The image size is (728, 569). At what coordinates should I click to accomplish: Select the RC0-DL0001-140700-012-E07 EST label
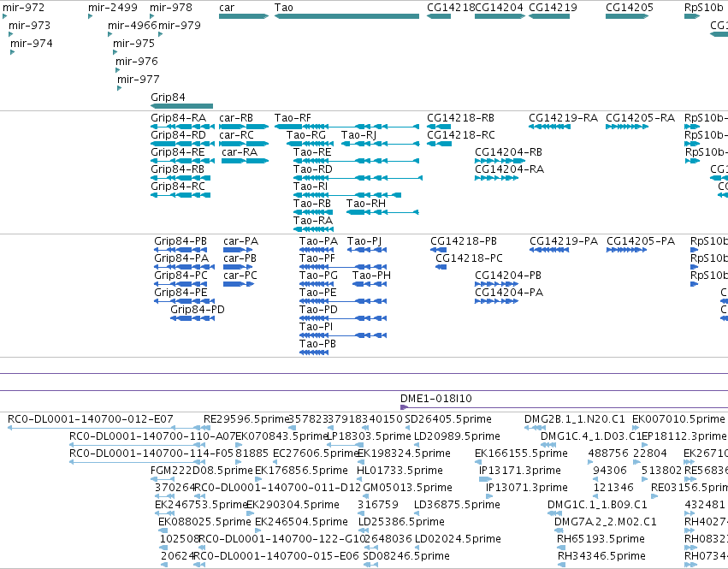tap(91, 419)
